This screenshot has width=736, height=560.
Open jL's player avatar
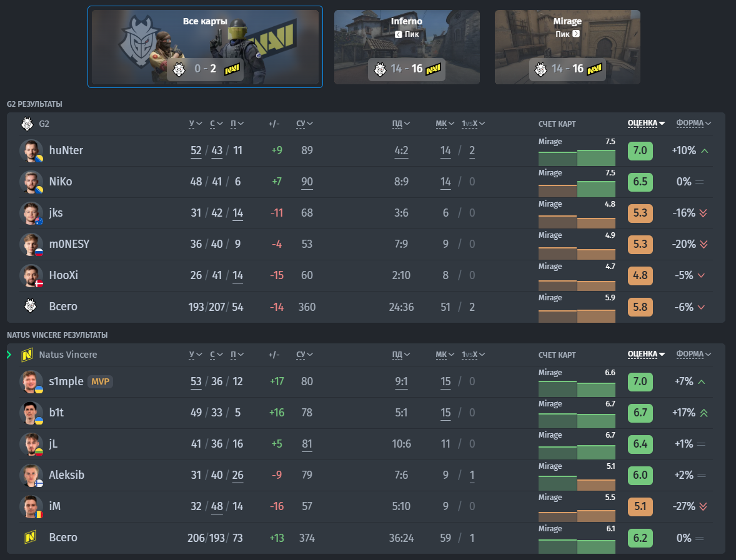pyautogui.click(x=31, y=444)
